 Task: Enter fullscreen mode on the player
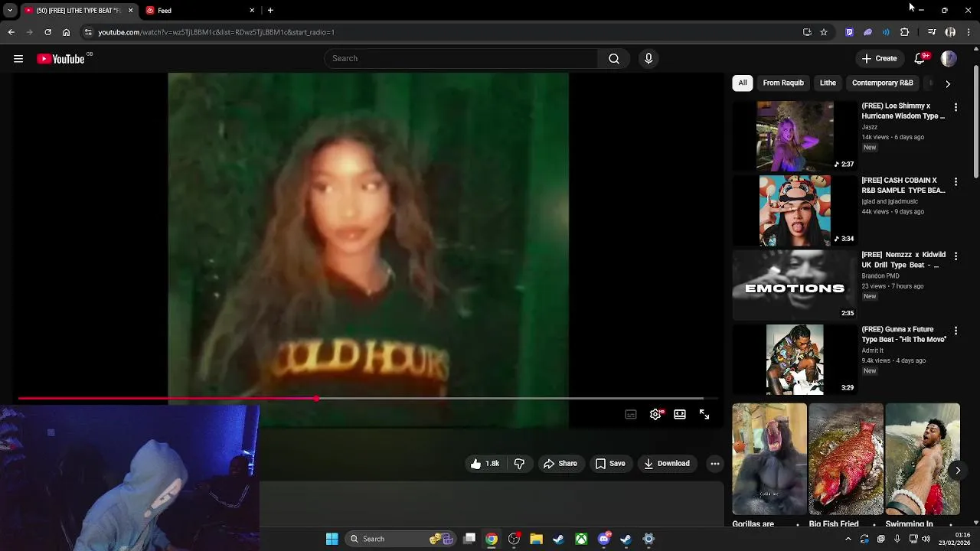pyautogui.click(x=704, y=414)
